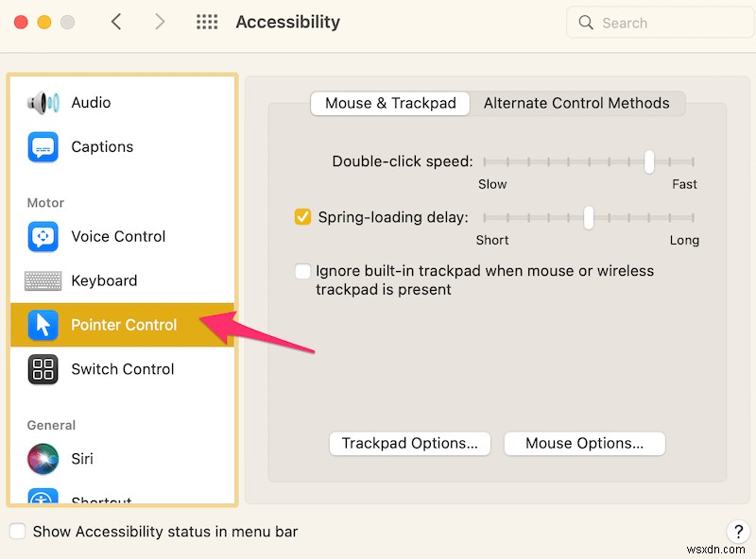Open Switch Control via its icon

click(x=43, y=369)
